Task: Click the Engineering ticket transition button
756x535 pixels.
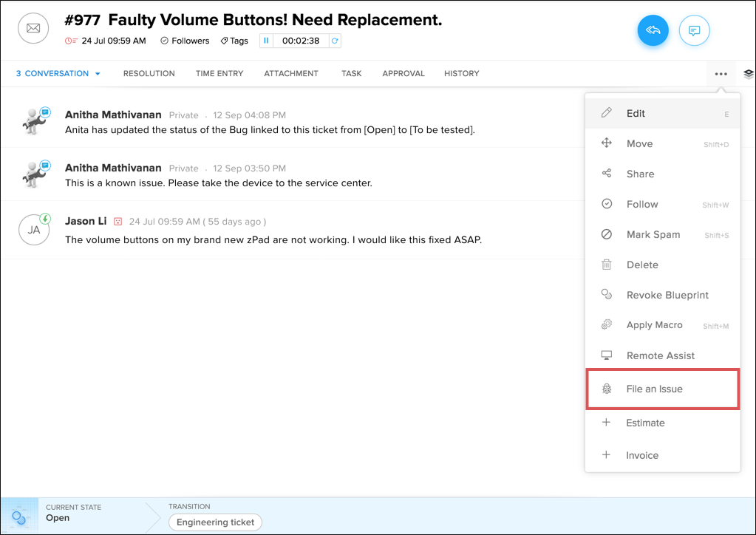Action: [215, 522]
